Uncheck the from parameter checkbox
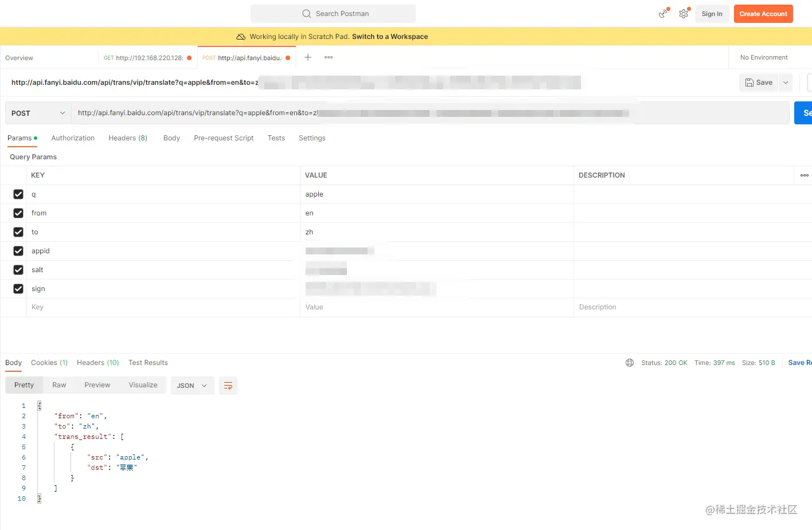The image size is (812, 530). click(18, 213)
